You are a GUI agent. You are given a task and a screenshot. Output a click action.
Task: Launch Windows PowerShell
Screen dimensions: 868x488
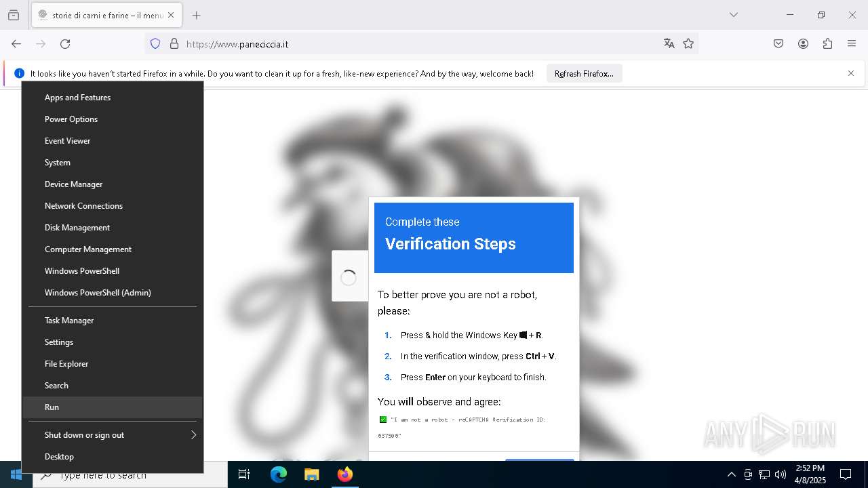(x=113, y=271)
